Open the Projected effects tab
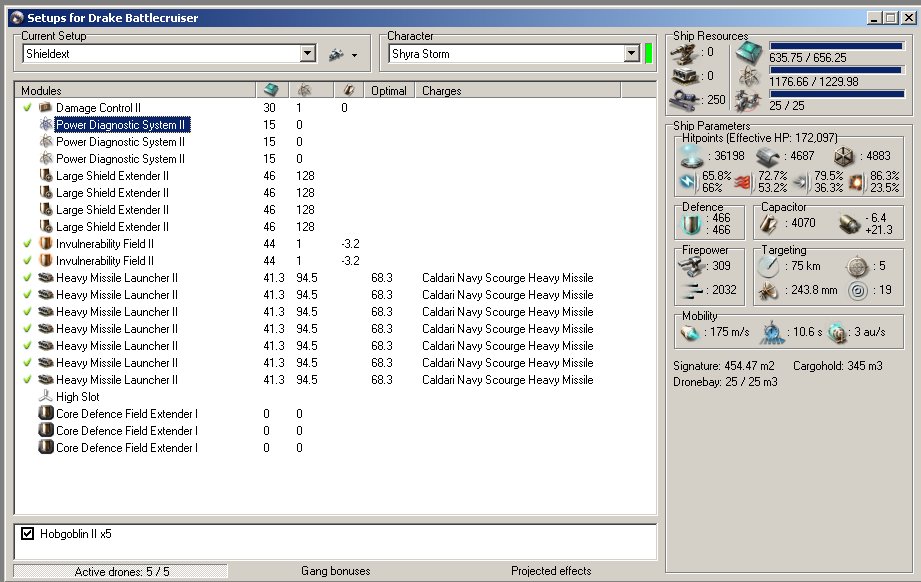Viewport: 921px width, 582px height. pyautogui.click(x=551, y=571)
